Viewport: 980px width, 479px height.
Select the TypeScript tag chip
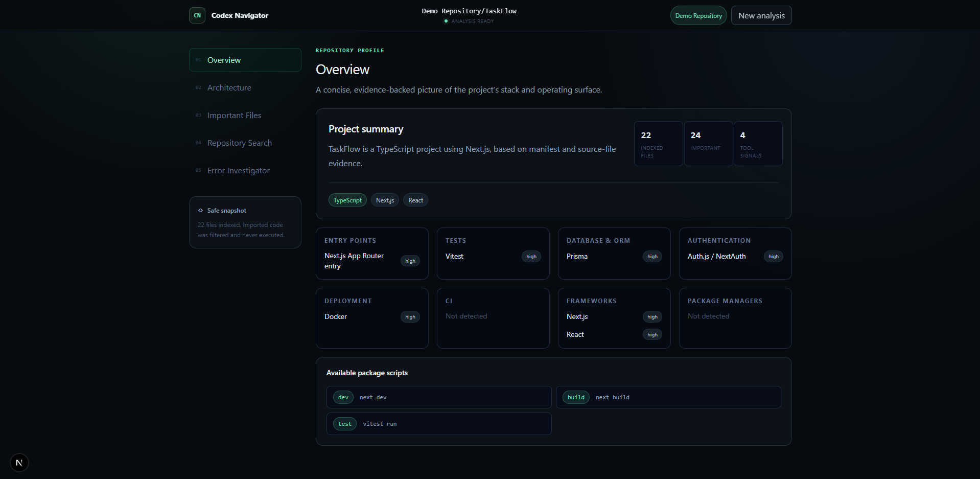pos(347,200)
